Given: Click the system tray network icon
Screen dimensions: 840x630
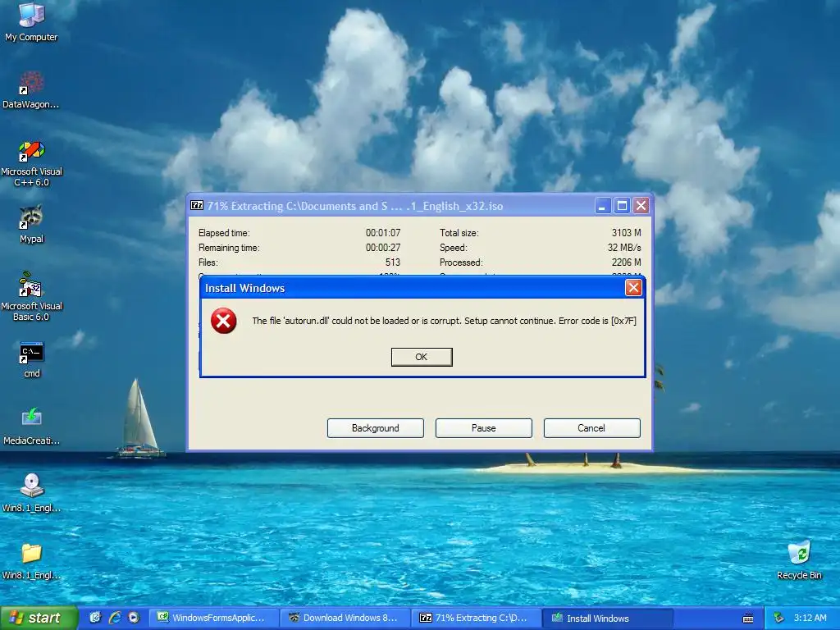Looking at the screenshot, I should (779, 618).
